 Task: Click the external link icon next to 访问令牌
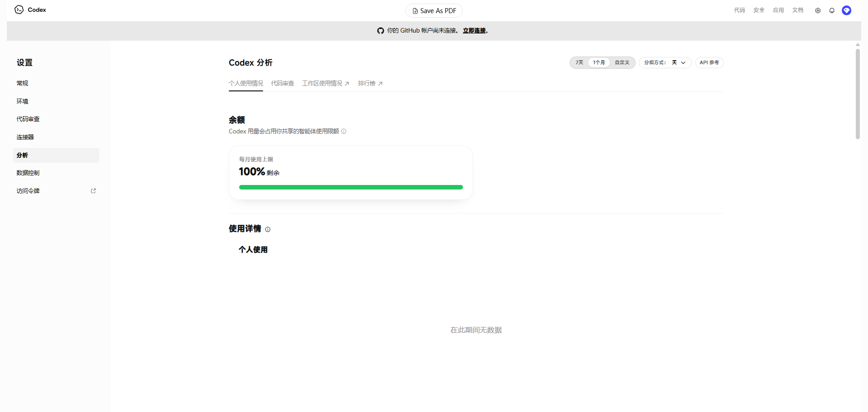pos(94,191)
